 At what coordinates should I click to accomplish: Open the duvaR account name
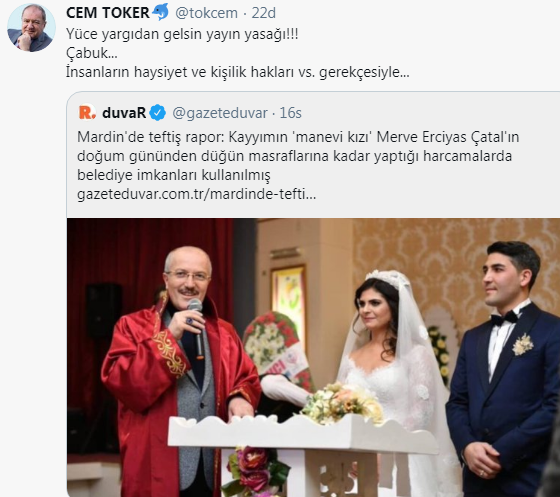click(124, 113)
